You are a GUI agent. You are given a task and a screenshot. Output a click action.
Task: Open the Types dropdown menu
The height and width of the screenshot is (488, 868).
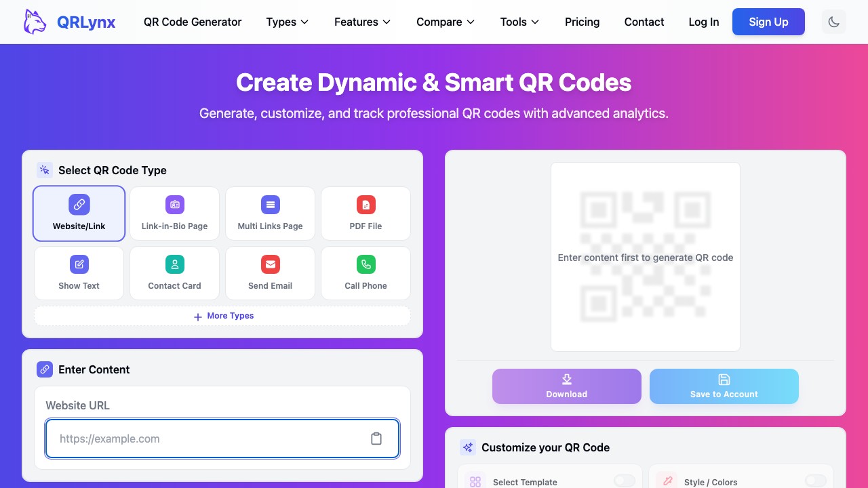(x=287, y=22)
